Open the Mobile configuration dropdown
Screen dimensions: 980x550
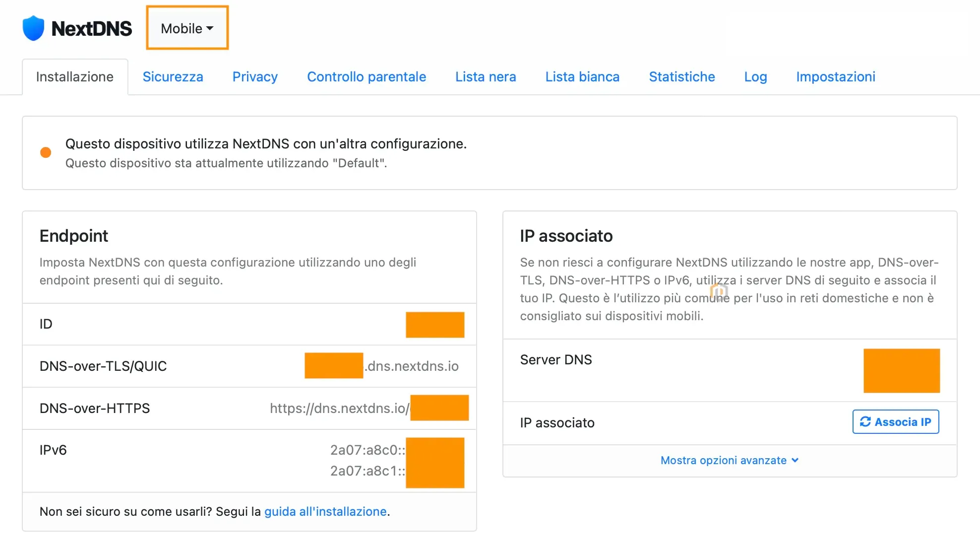pos(187,28)
